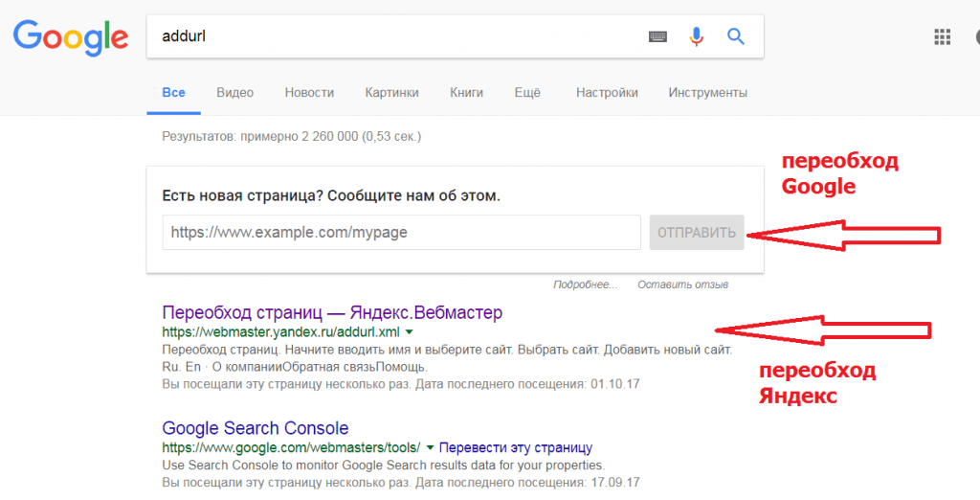
Task: Switch to the Картинки tab
Action: coord(391,93)
